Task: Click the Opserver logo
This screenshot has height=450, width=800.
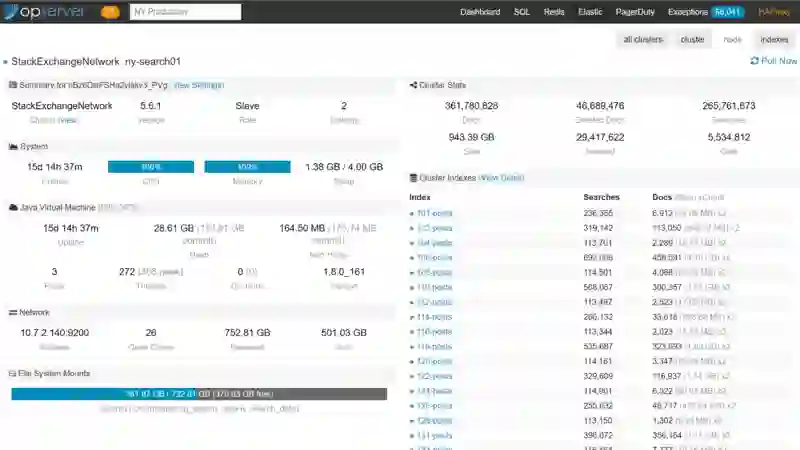Action: tap(44, 11)
